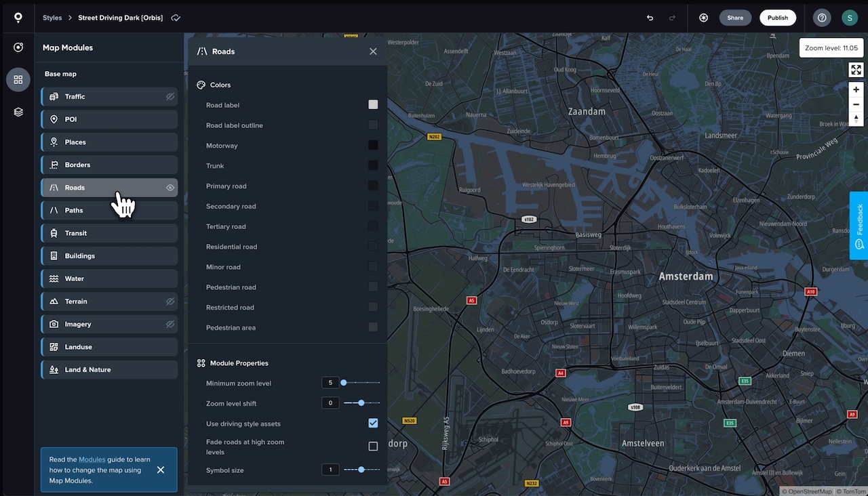The image size is (868, 496).
Task: Open Primary road color swatch
Action: click(x=373, y=186)
